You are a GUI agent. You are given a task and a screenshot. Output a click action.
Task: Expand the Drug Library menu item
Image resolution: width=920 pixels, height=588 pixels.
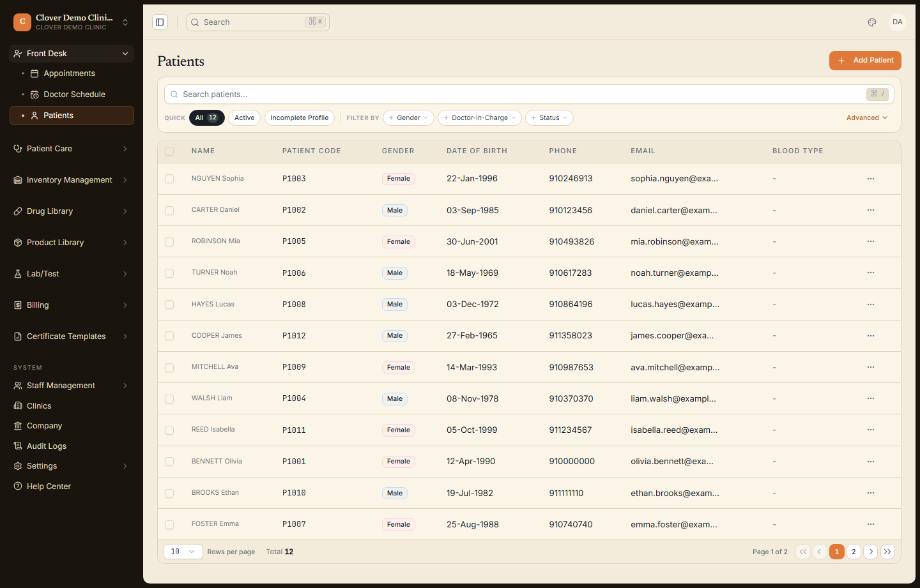point(72,211)
